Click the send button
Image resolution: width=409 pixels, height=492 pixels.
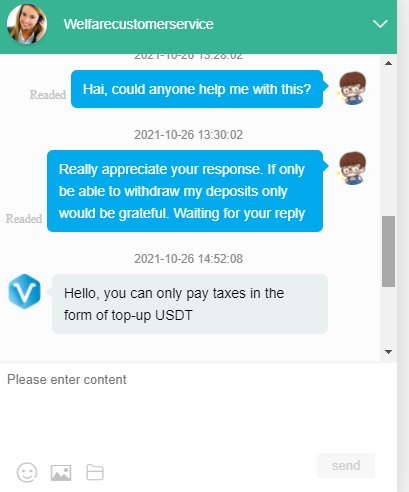click(346, 465)
